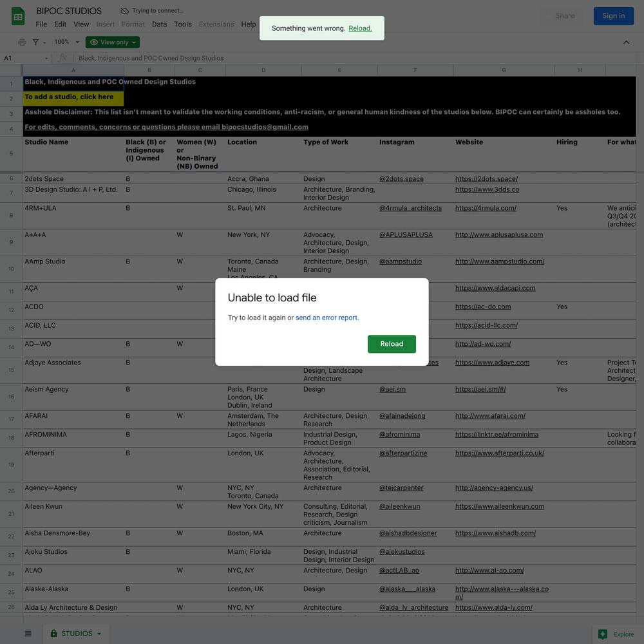Open the Insert menu
The image size is (644, 644).
(105, 24)
